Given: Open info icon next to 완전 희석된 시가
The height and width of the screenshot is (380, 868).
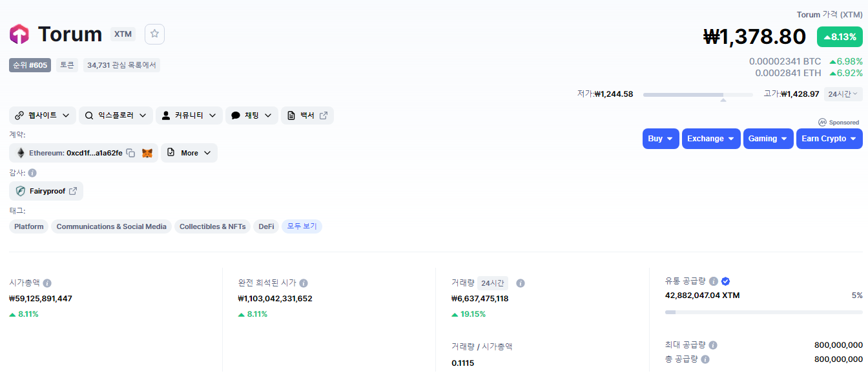Looking at the screenshot, I should [304, 283].
